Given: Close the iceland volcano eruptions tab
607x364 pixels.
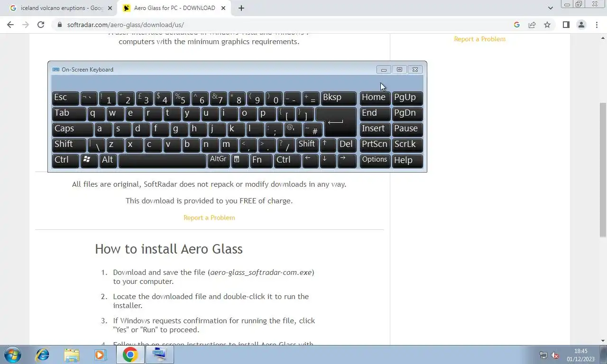Looking at the screenshot, I should (x=110, y=8).
